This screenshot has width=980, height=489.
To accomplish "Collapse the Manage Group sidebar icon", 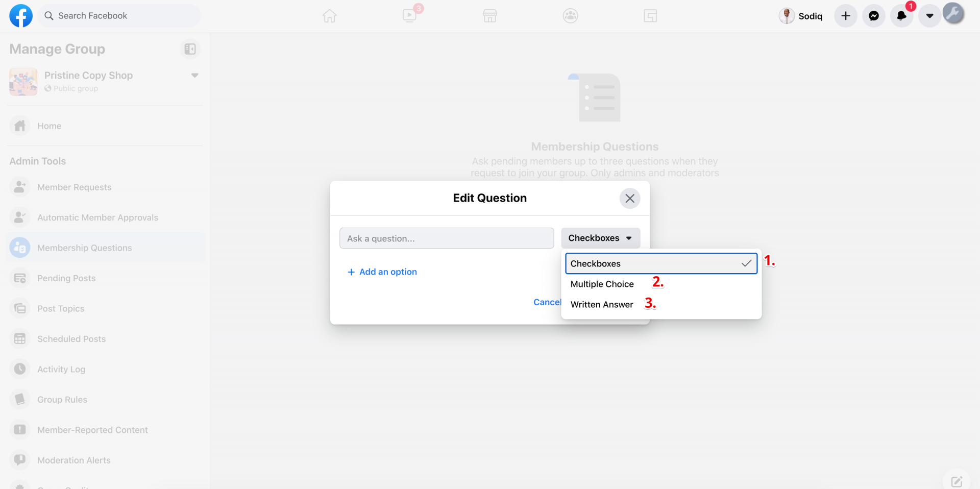I will [x=190, y=49].
